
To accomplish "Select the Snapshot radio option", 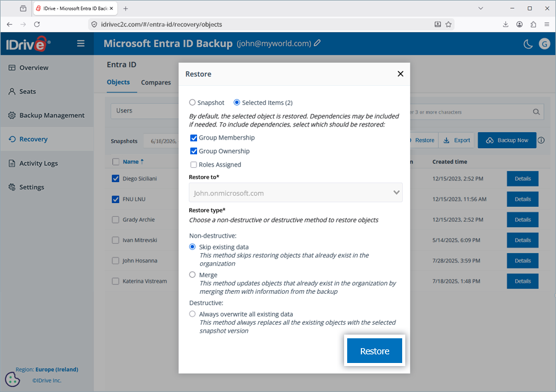I will (x=192, y=102).
